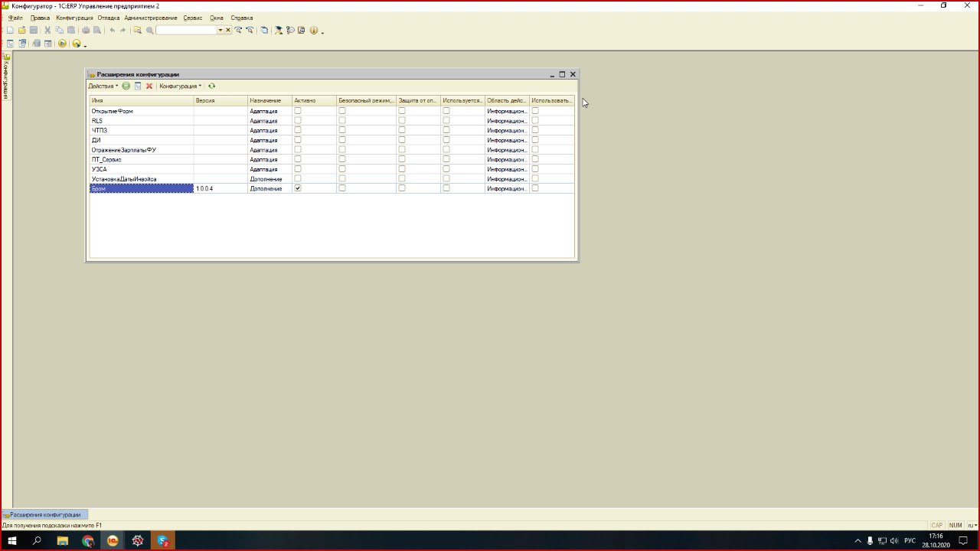Screen dimensions: 980x551
Task: Open the Сервис menu
Action: [193, 18]
